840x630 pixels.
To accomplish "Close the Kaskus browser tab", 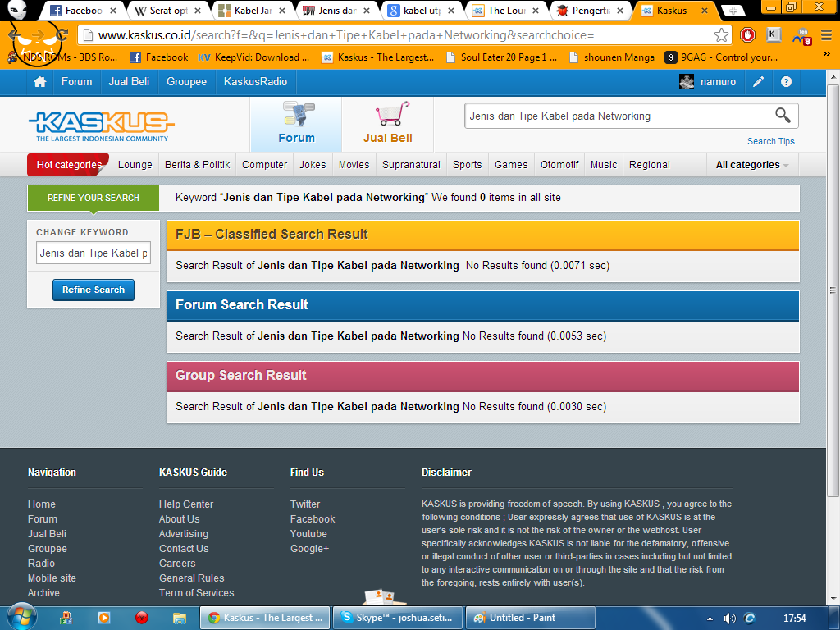I will (705, 11).
